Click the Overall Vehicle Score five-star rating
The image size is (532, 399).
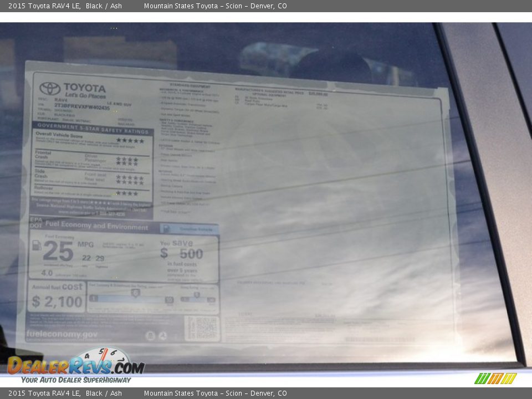point(130,141)
